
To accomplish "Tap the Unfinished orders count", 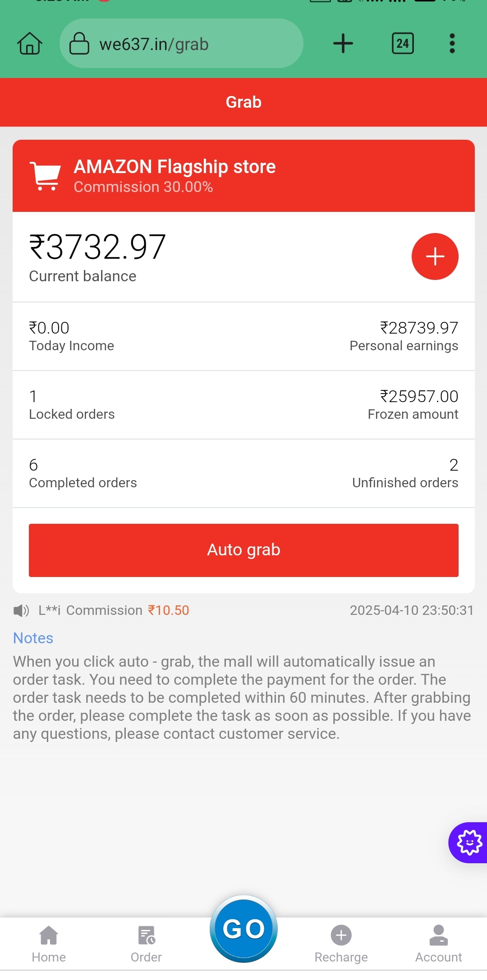I will 453,465.
